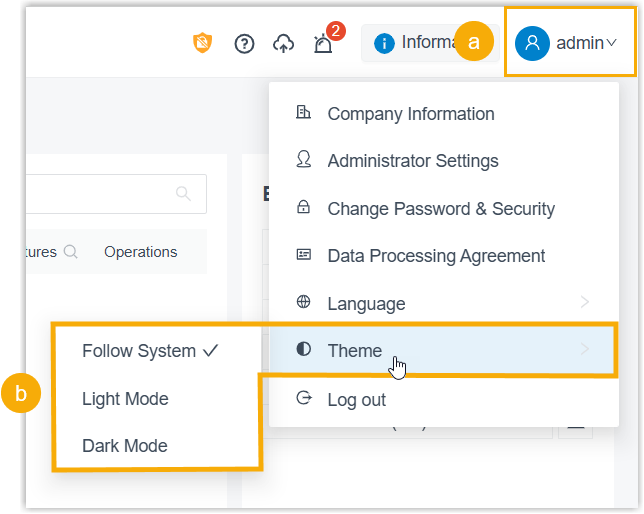Click Log out
The width and height of the screenshot is (644, 514).
(x=356, y=400)
